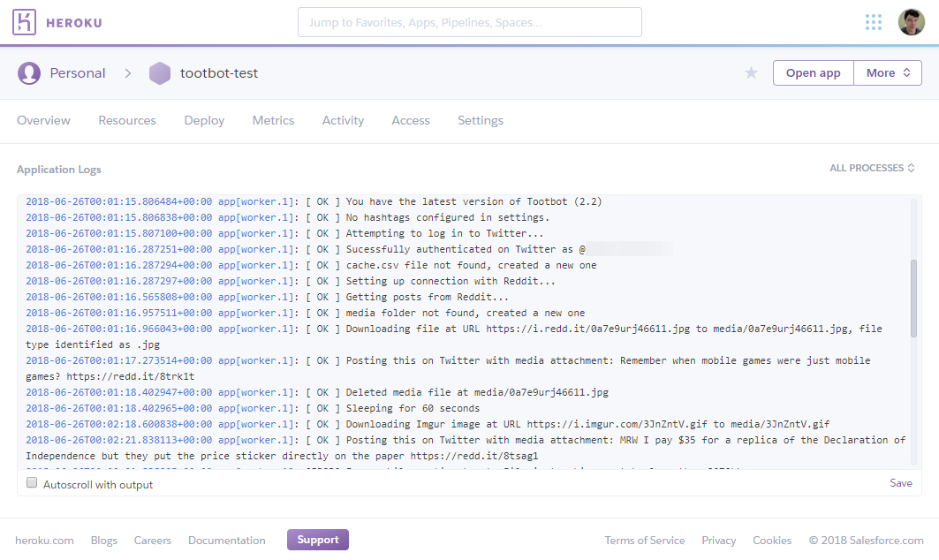Open the Resources tab
939x560 pixels.
[127, 120]
